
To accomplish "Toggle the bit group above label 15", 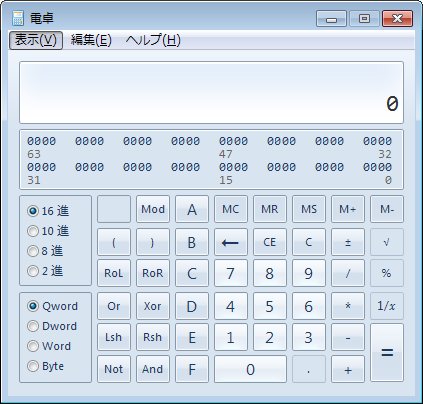I will pyautogui.click(x=234, y=167).
